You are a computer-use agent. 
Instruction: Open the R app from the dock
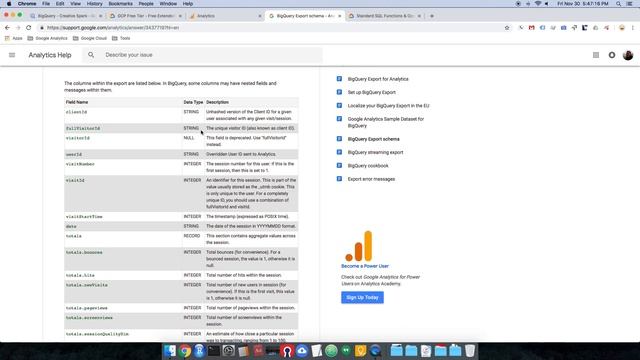click(x=199, y=351)
